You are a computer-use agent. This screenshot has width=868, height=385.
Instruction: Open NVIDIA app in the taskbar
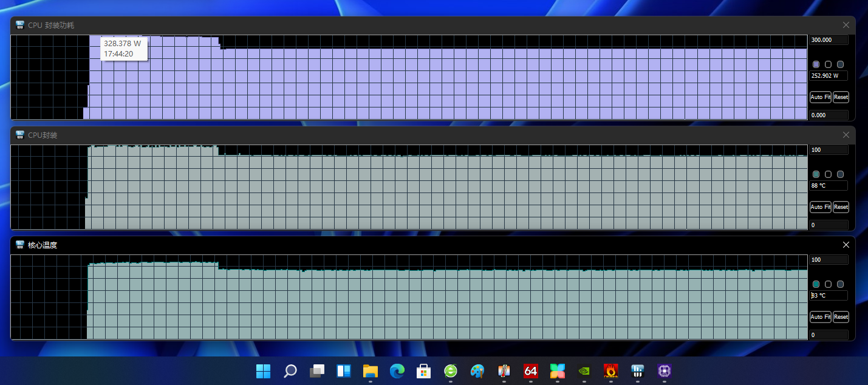click(x=584, y=370)
